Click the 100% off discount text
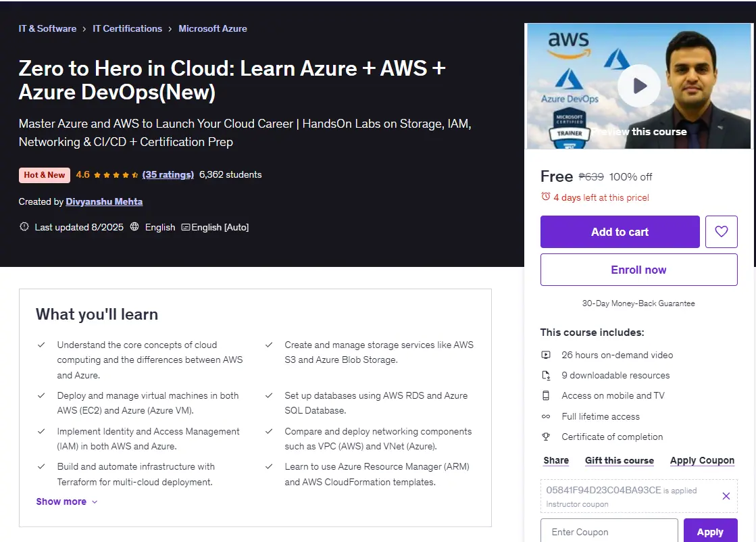This screenshot has width=756, height=542. (630, 177)
